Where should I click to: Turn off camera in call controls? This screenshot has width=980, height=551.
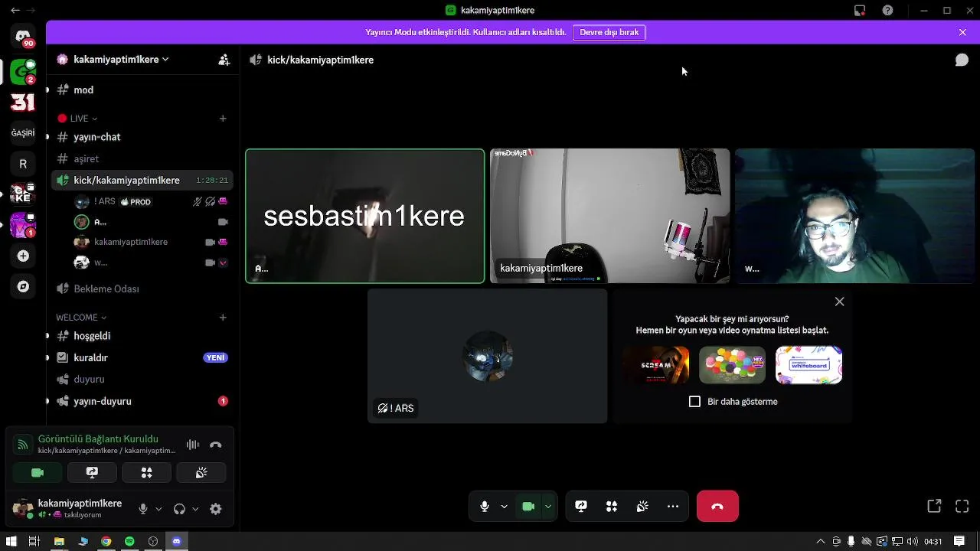click(528, 507)
